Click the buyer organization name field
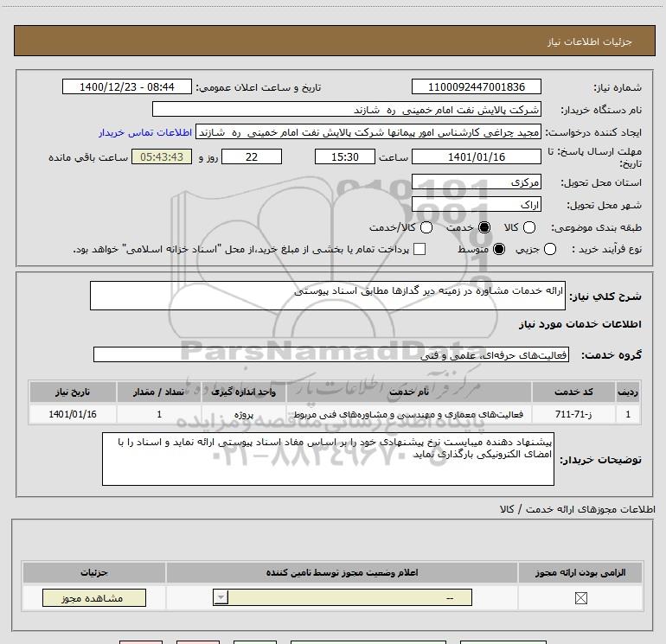666x644 pixels. (x=347, y=110)
